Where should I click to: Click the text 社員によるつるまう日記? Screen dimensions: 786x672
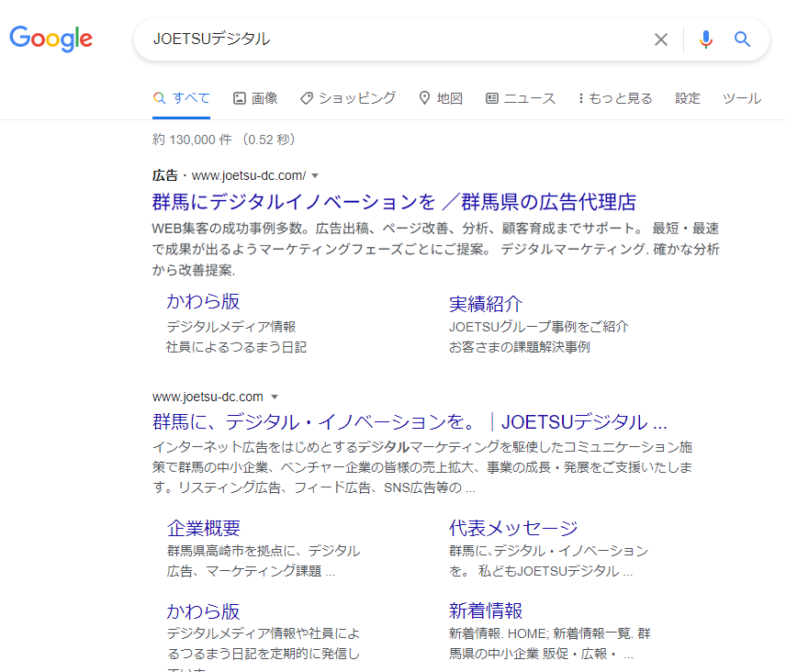click(x=236, y=347)
